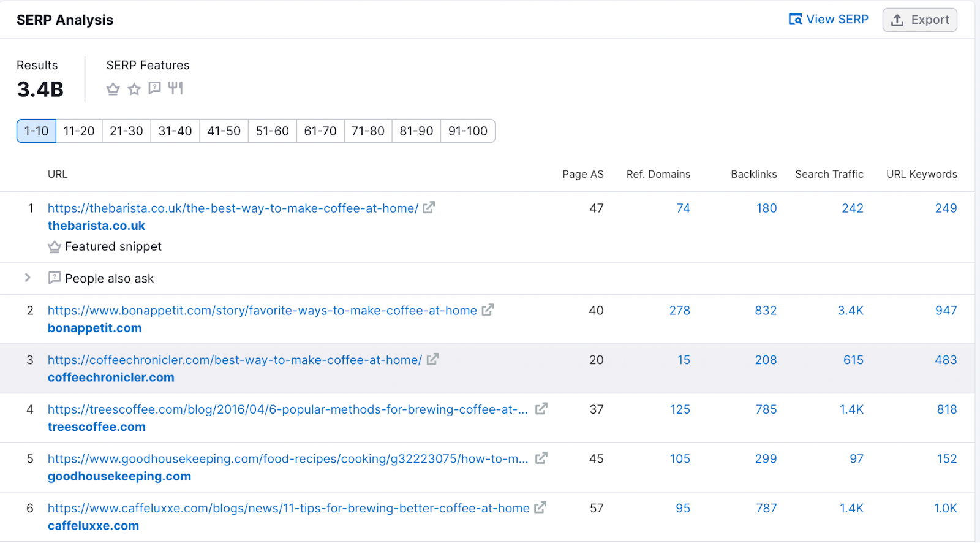Select the 11-20 results range tab
Image resolution: width=980 pixels, height=543 pixels.
pos(79,131)
